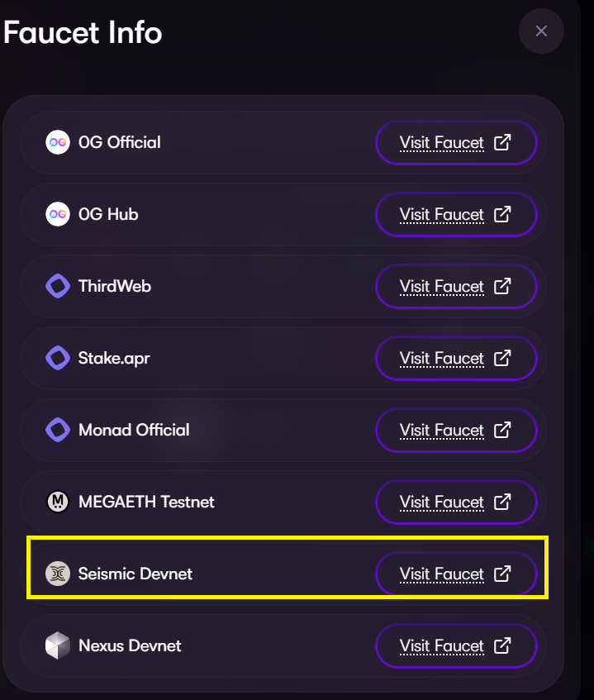Open the Nexus Devnet faucet

click(x=456, y=645)
